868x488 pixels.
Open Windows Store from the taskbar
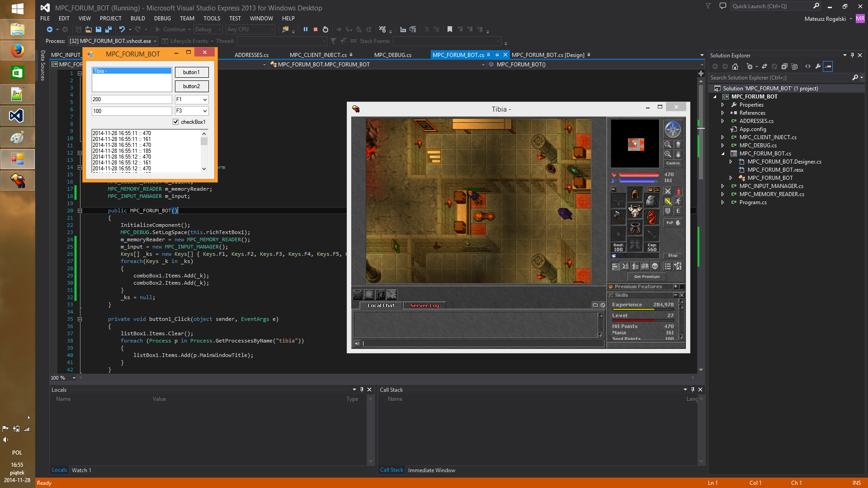[17, 72]
